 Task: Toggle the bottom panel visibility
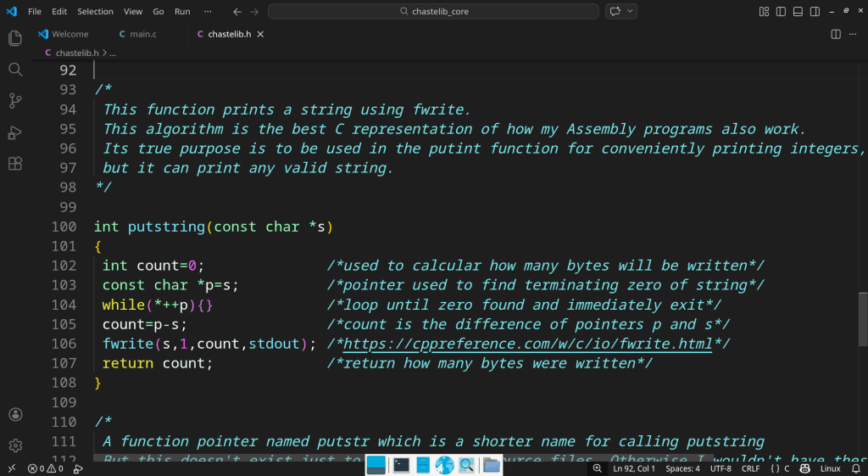tap(797, 12)
